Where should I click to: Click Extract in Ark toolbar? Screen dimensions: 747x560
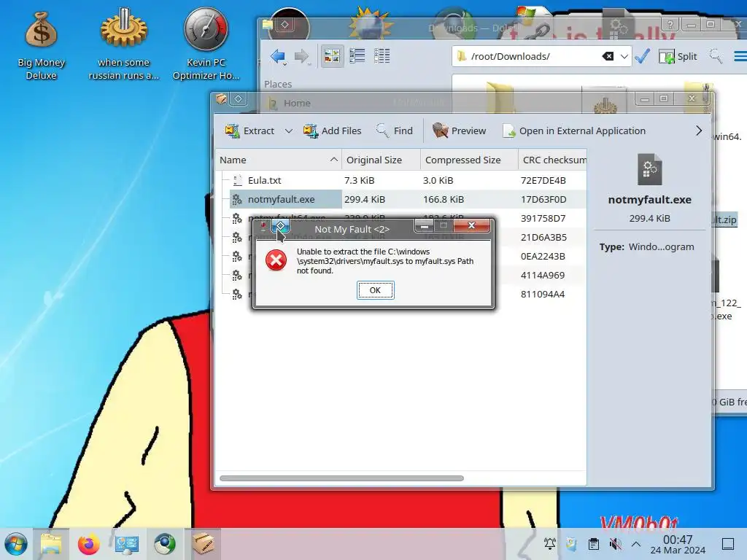point(250,131)
